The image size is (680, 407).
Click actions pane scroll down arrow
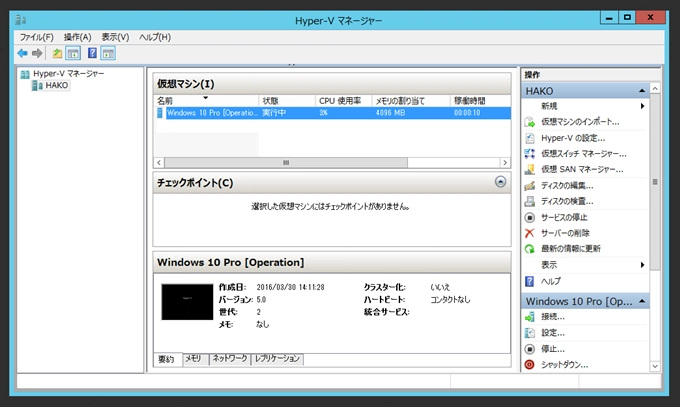tap(655, 366)
